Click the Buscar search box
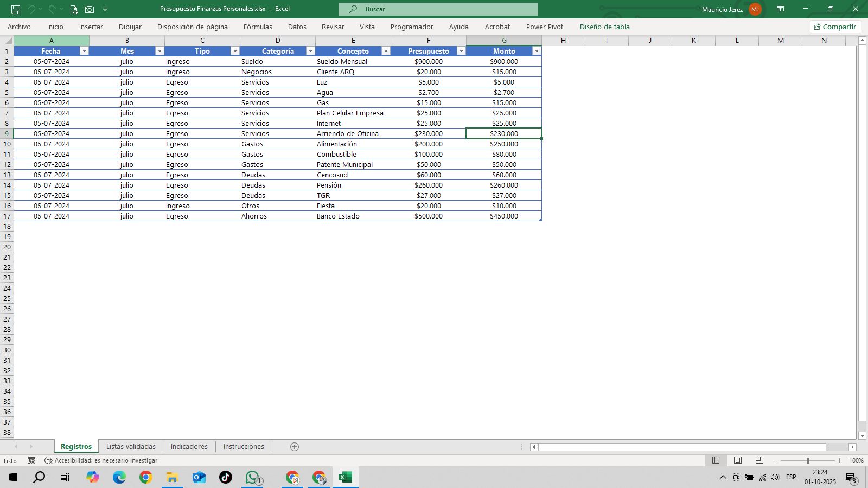Viewport: 868px width, 488px height. [x=438, y=9]
